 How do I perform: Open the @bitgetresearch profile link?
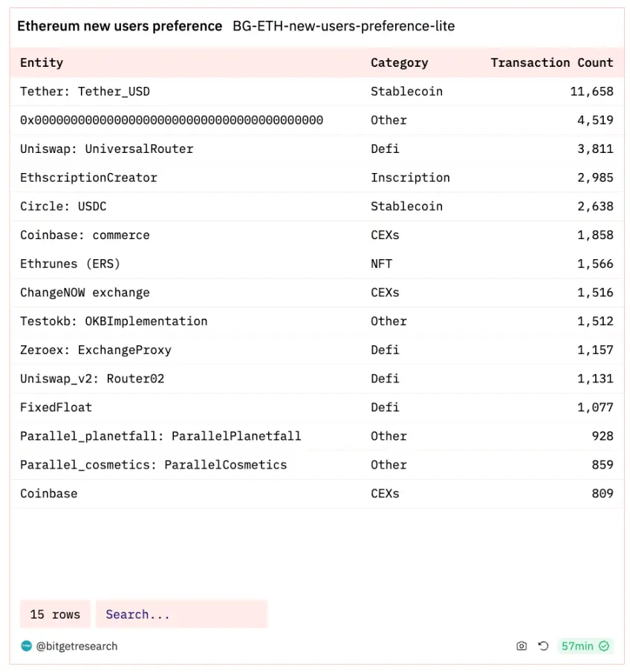pos(77,646)
